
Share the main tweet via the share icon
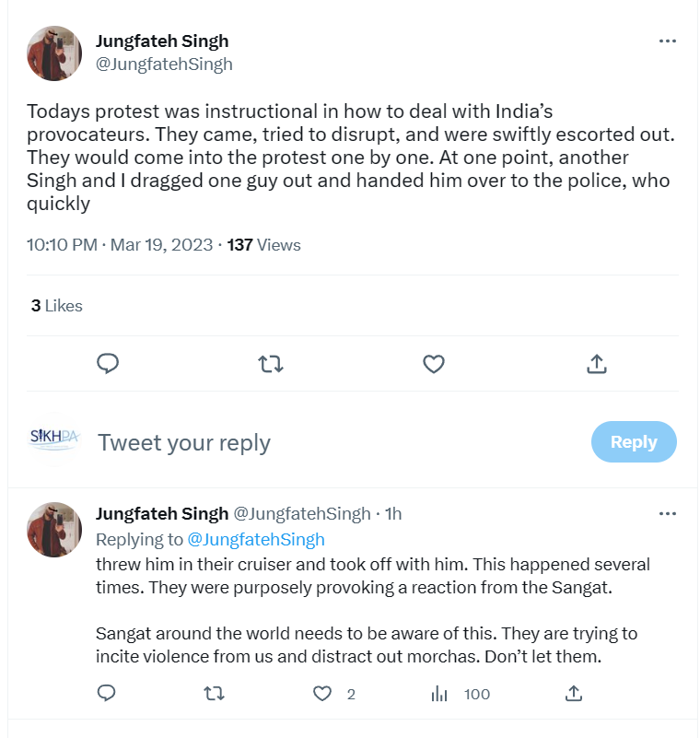597,364
